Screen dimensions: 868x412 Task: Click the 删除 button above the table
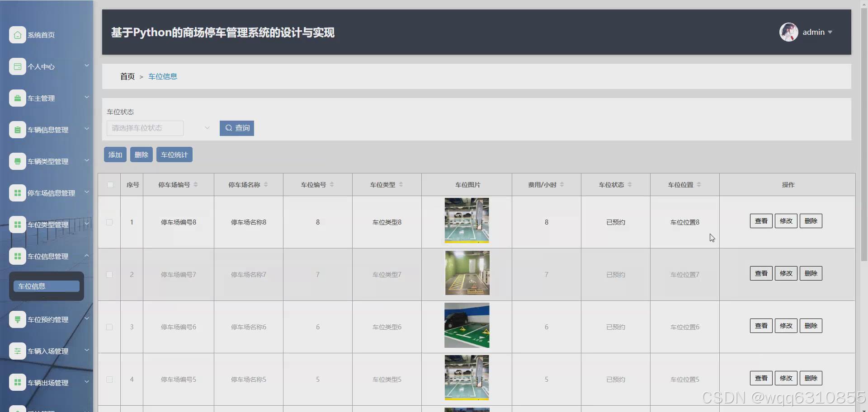pos(142,154)
